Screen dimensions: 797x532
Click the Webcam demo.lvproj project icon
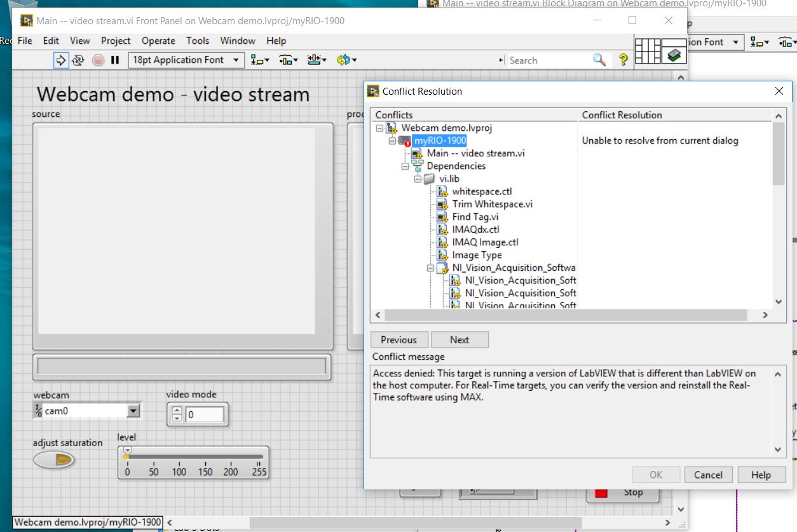tap(392, 128)
